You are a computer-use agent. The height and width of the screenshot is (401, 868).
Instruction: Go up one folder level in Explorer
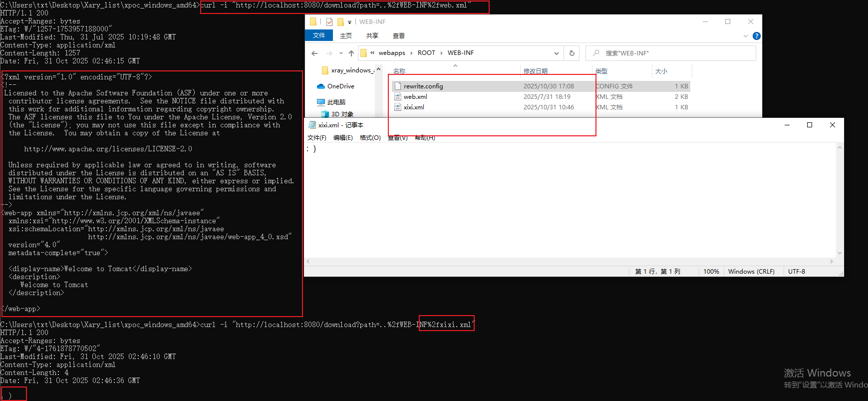coord(351,53)
